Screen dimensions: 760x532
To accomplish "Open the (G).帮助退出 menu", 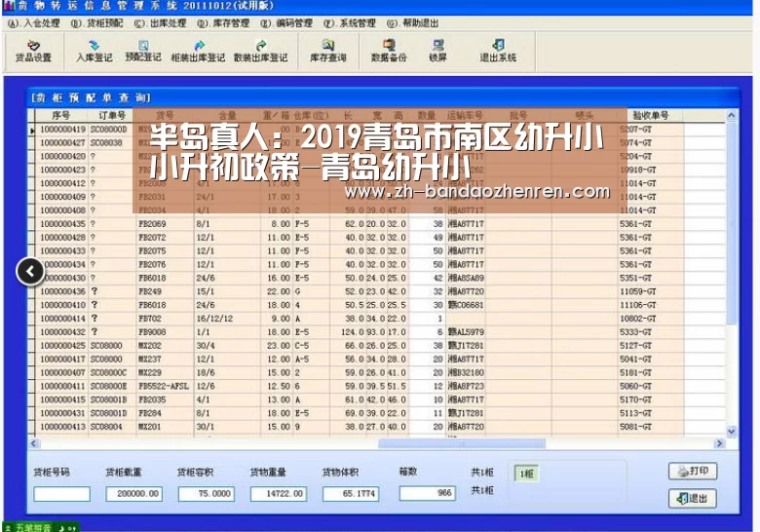I will 412,23.
